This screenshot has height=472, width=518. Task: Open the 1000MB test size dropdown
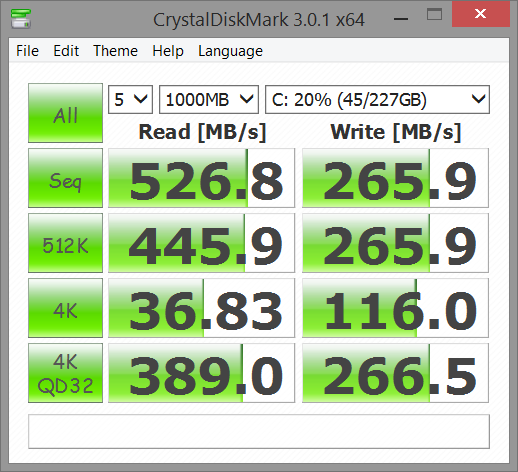point(209,99)
